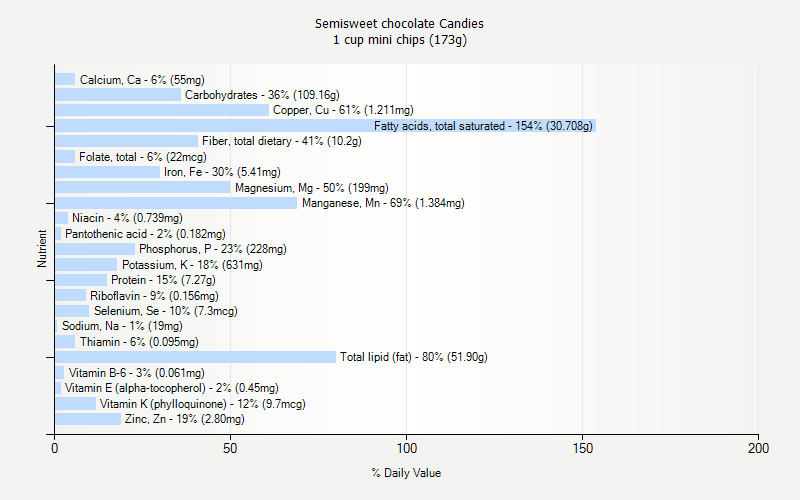The width and height of the screenshot is (800, 500).
Task: Select the Zinc, Zn bar
Action: coord(88,419)
